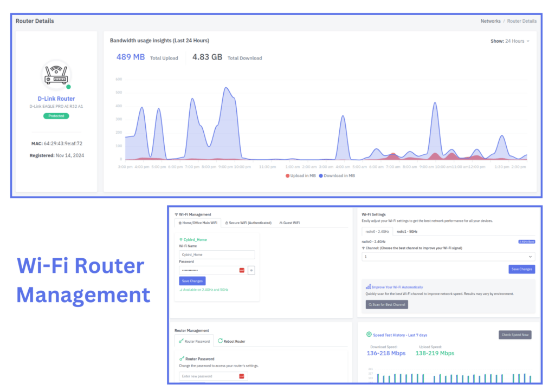Open the Guest WiFi tab
This screenshot has height=392, width=555.
coord(289,223)
